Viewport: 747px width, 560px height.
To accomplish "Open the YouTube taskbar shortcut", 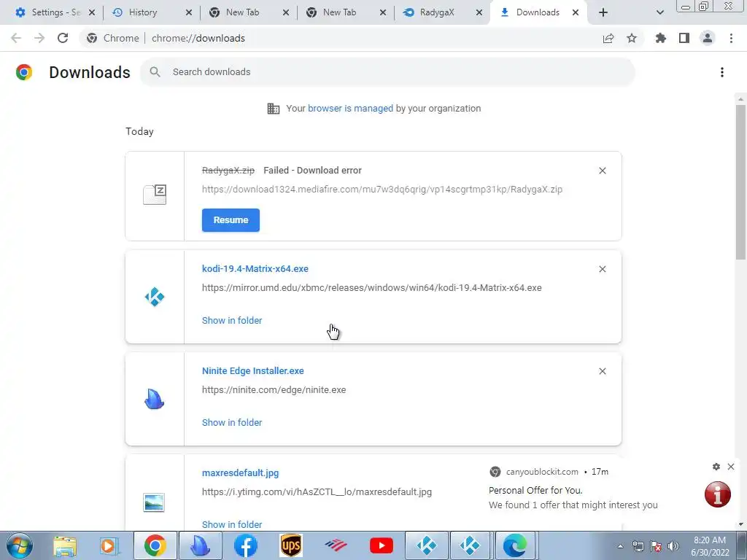I will [382, 545].
